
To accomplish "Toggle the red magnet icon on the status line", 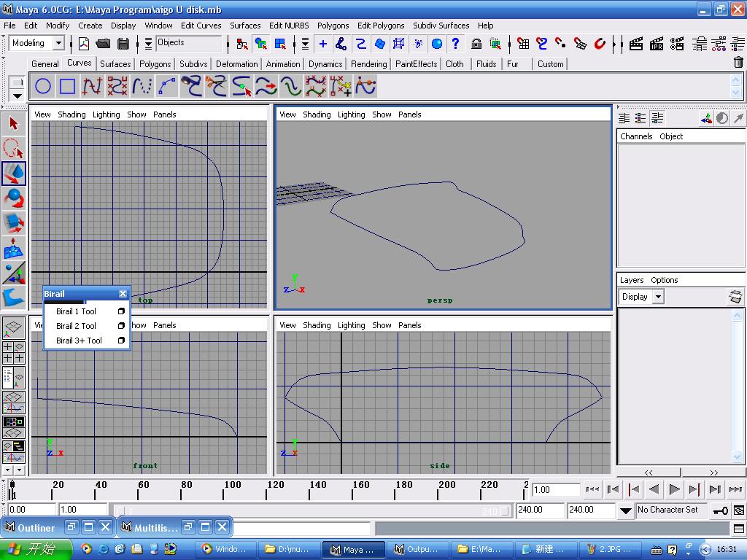I will point(600,44).
